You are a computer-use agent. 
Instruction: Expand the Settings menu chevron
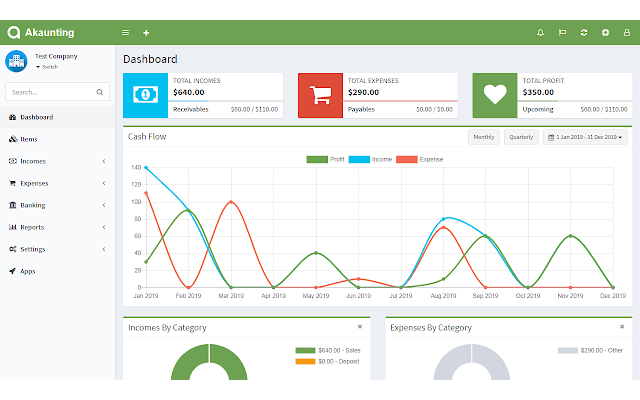tap(104, 249)
